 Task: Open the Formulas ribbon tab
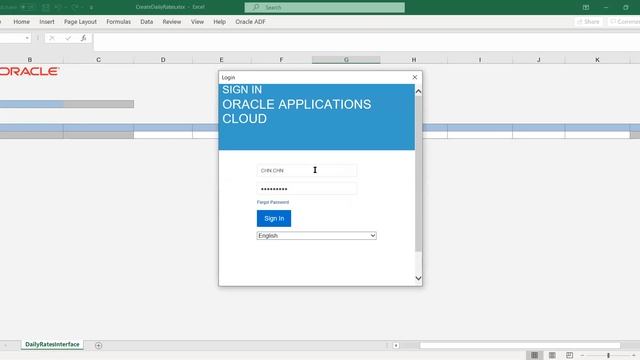118,22
